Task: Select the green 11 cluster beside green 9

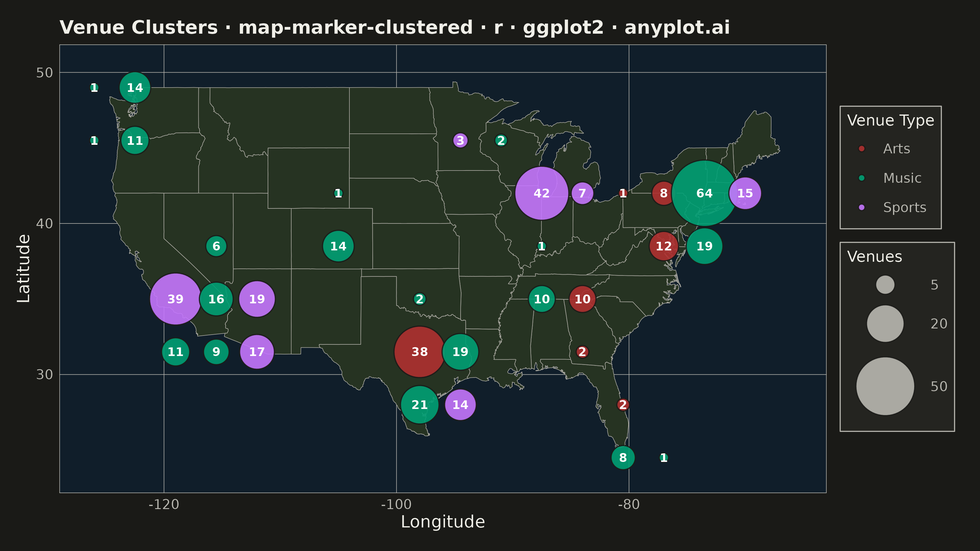Action: (x=175, y=352)
